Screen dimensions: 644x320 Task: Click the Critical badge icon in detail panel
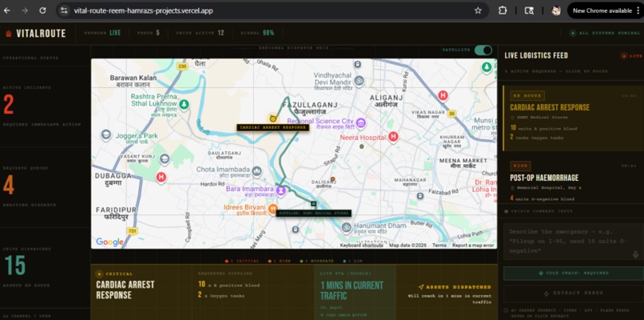tap(99, 274)
